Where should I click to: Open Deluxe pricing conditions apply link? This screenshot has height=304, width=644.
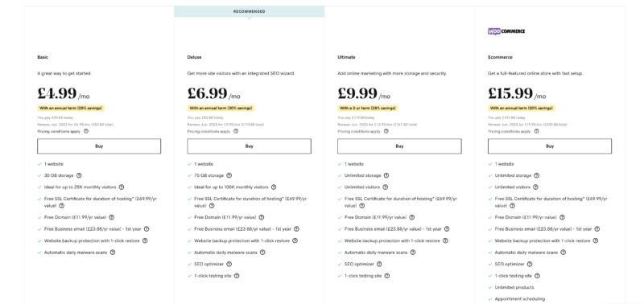pyautogui.click(x=208, y=132)
